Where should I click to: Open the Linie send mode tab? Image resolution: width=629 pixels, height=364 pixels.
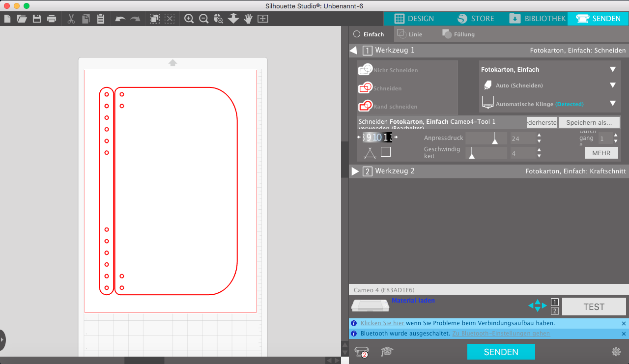click(x=409, y=34)
